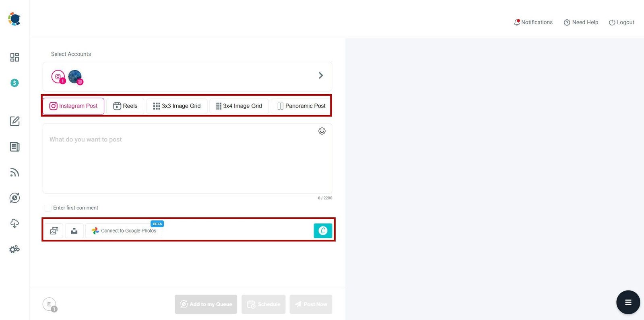The width and height of the screenshot is (644, 320).
Task: Click the green dollar badge icon
Action: 14,83
